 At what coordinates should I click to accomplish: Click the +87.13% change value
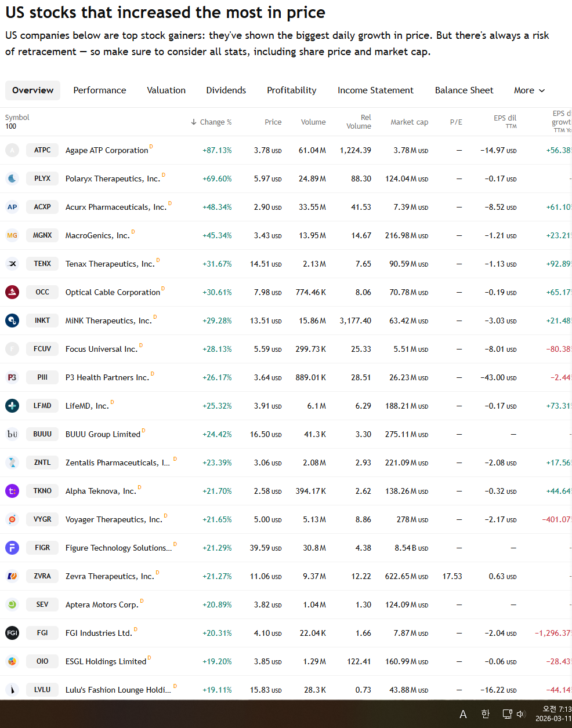(x=217, y=150)
